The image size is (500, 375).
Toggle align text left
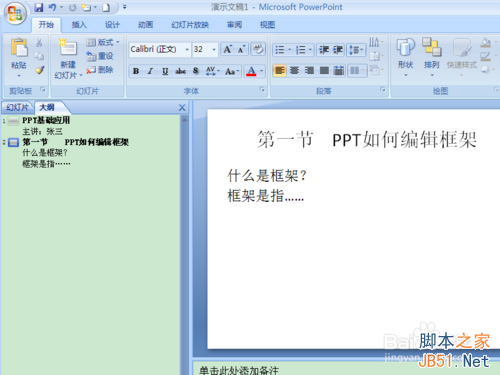coord(279,71)
